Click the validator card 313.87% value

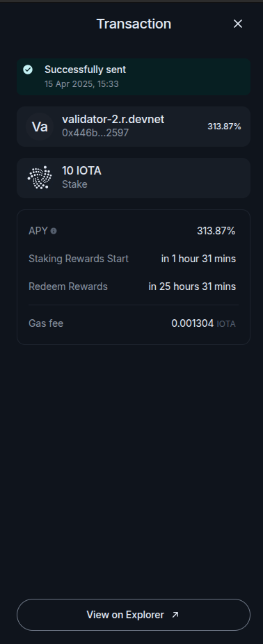coord(224,127)
